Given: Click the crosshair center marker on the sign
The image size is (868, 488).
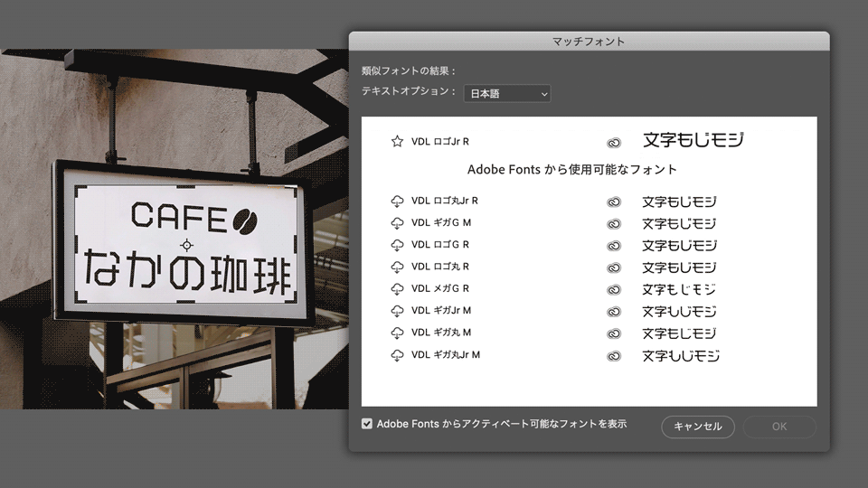Looking at the screenshot, I should point(186,245).
